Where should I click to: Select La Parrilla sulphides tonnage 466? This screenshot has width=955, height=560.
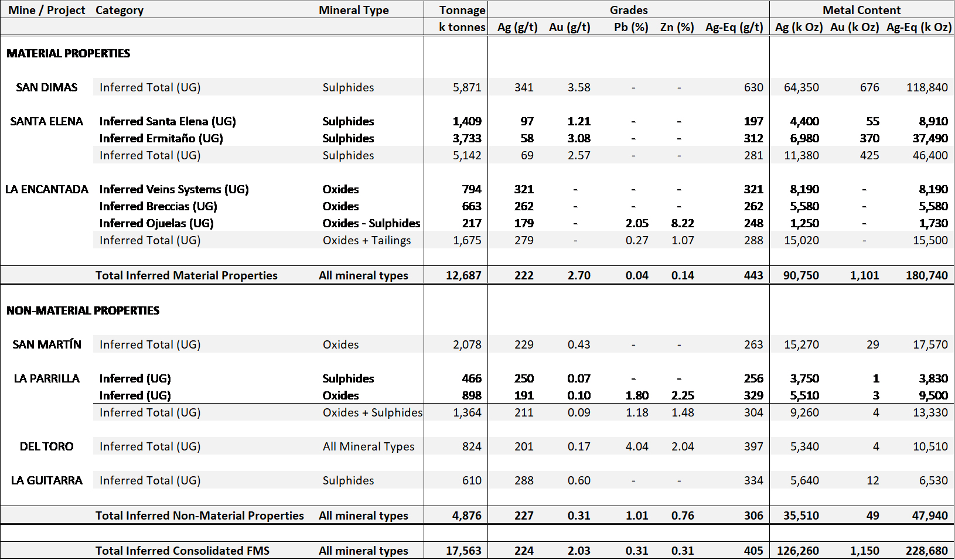click(x=472, y=378)
